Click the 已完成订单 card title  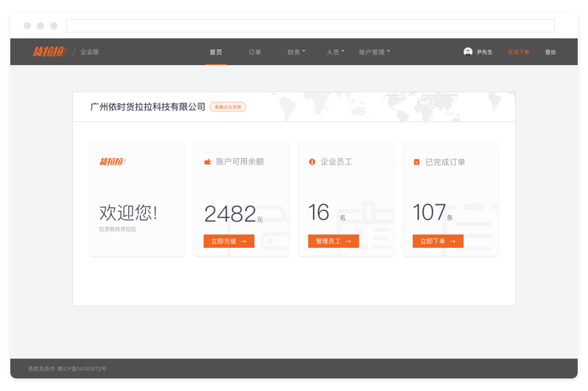coord(445,162)
